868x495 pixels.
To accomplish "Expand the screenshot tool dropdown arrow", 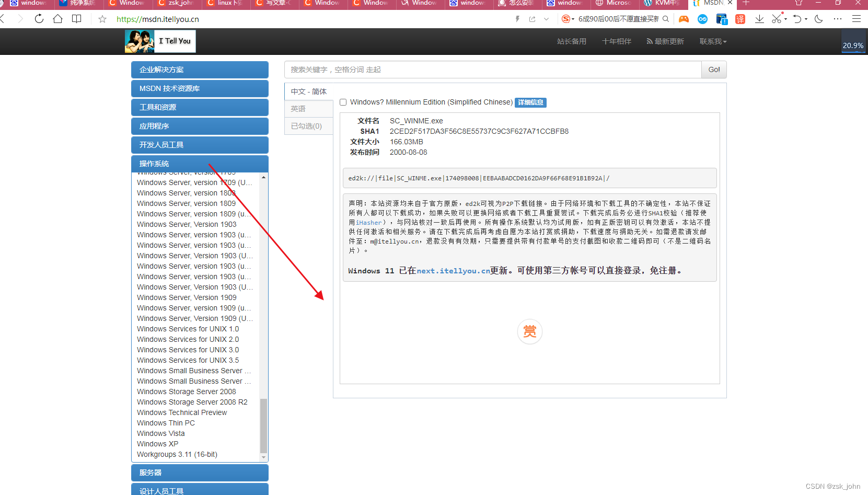I will point(785,19).
